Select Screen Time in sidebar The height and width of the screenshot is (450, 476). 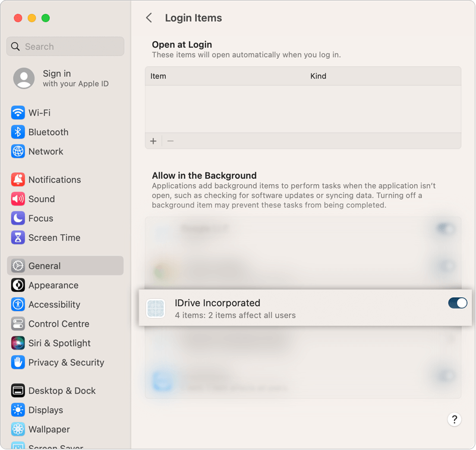65,237
